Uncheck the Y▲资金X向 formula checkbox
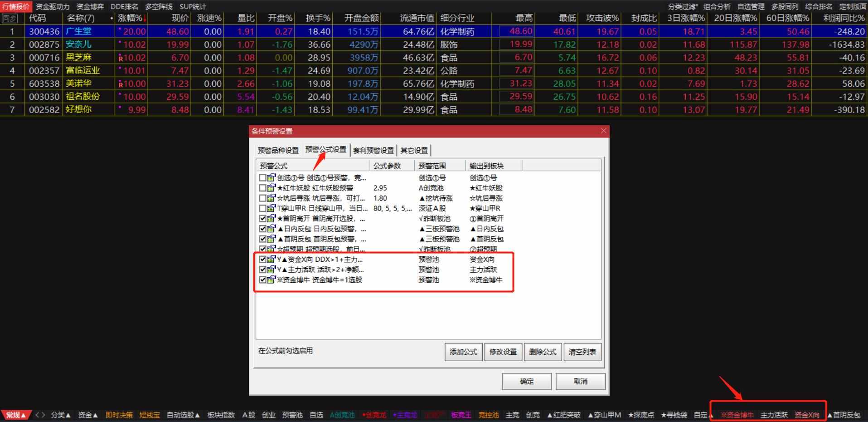Screen dimensions: 868x422 click(x=262, y=259)
